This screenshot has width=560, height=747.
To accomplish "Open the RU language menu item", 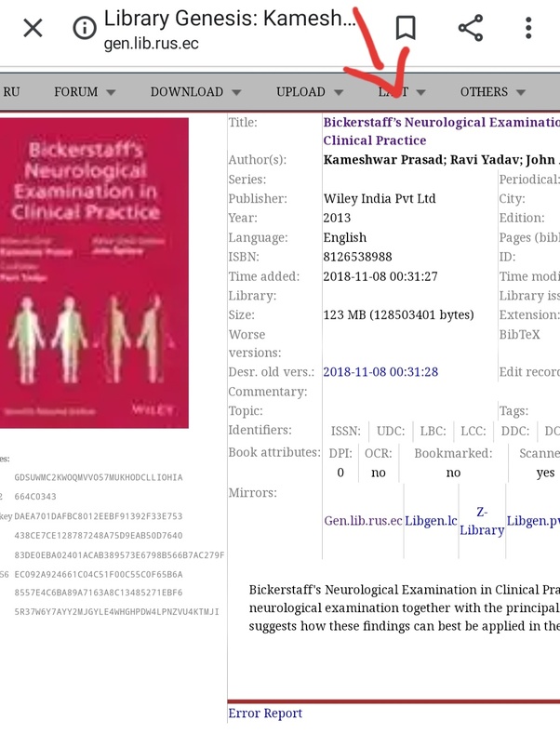I will [x=11, y=91].
